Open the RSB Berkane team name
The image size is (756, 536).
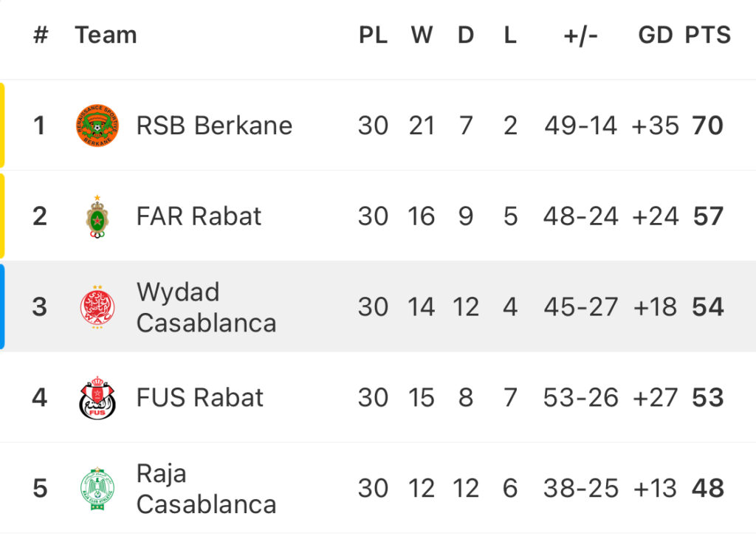point(214,126)
